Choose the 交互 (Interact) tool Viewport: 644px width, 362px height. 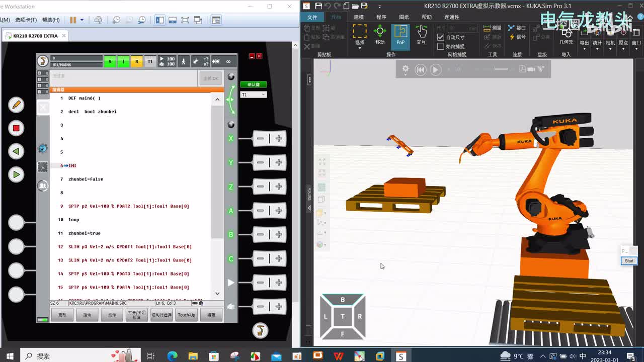coord(421,36)
